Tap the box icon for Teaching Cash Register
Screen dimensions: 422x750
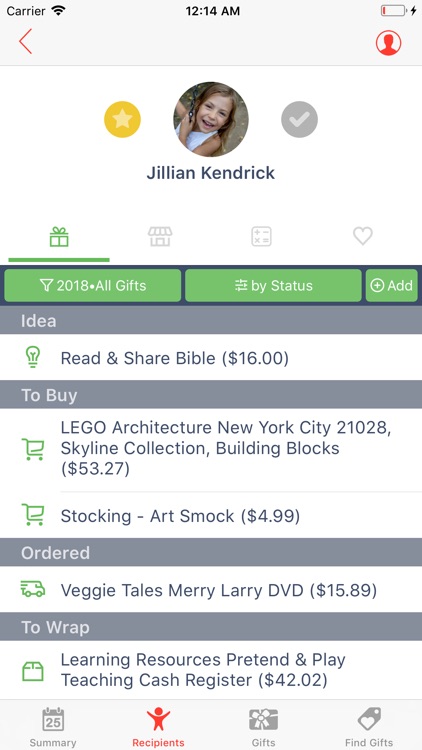[33, 671]
